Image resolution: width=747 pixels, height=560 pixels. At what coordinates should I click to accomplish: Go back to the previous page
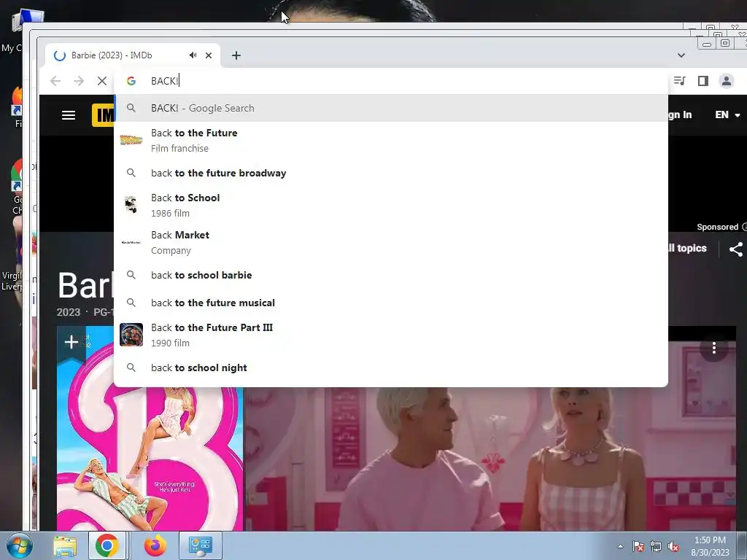[55, 81]
